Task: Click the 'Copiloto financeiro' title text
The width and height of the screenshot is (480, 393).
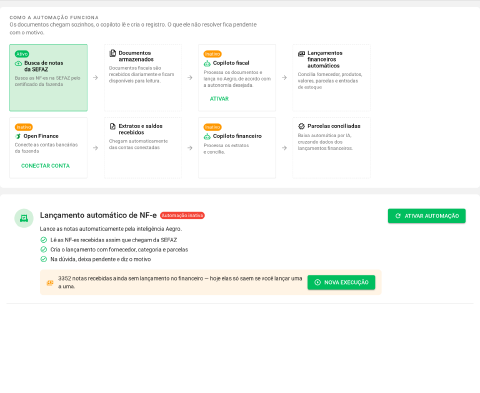Action: 237,136
